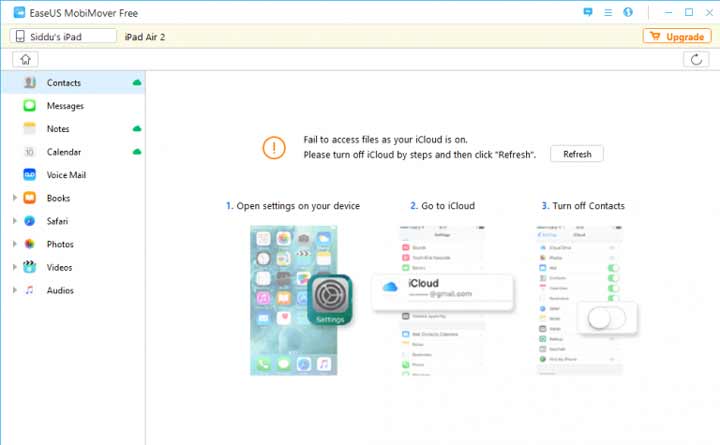Click the Contacts sidebar icon
The image size is (720, 445).
click(29, 83)
